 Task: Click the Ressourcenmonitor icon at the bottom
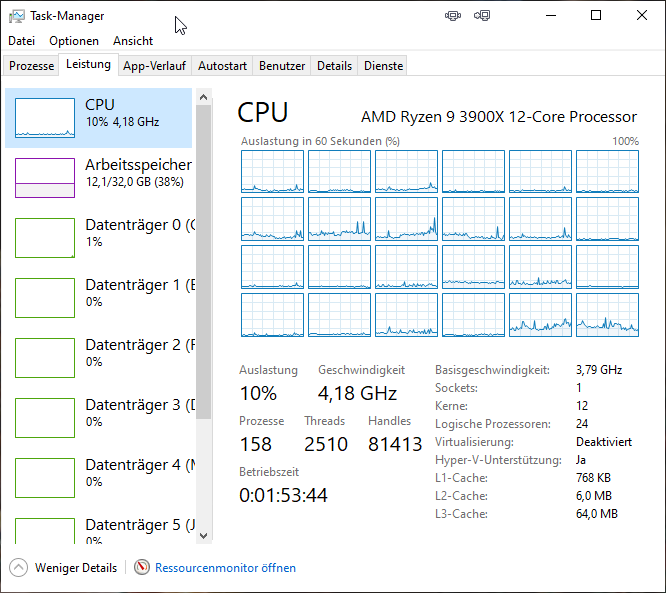click(142, 568)
